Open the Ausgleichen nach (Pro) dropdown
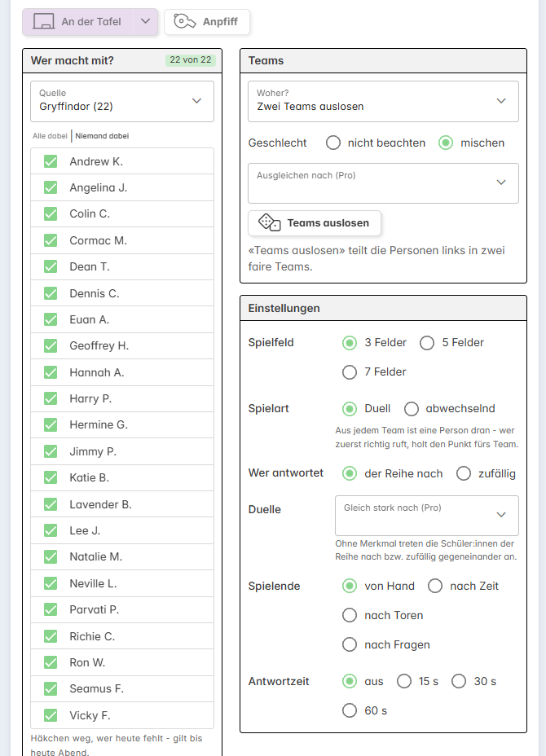The height and width of the screenshot is (756, 546). (384, 183)
